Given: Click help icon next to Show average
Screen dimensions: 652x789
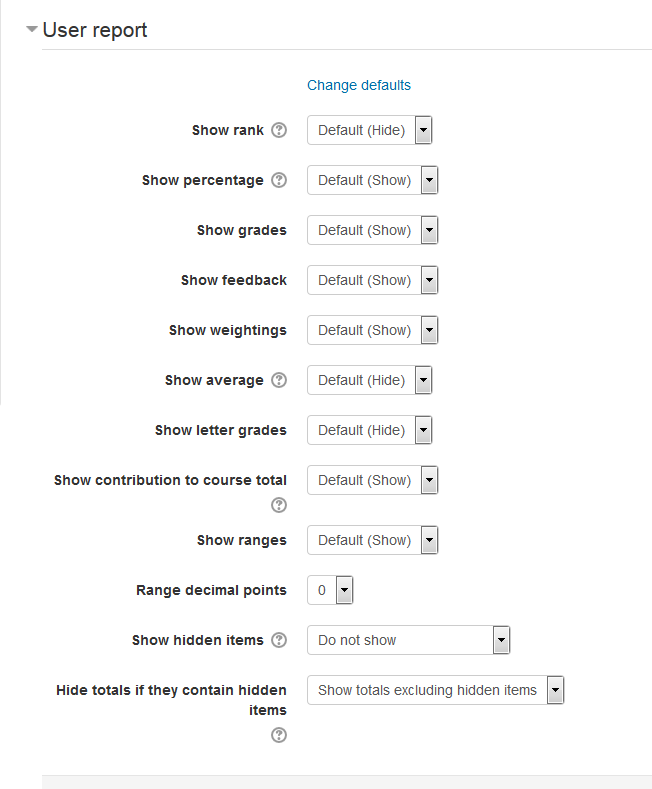Looking at the screenshot, I should pyautogui.click(x=279, y=380).
